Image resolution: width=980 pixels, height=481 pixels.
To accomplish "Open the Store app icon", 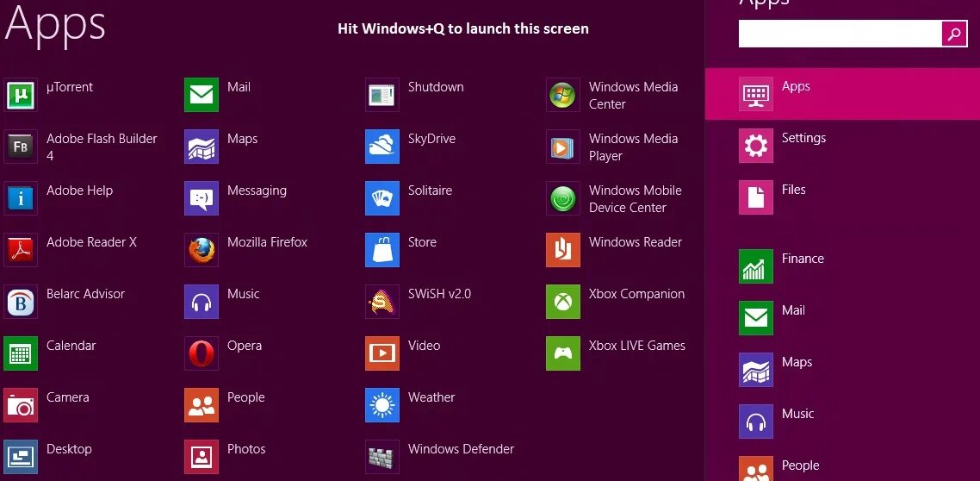I will [381, 250].
